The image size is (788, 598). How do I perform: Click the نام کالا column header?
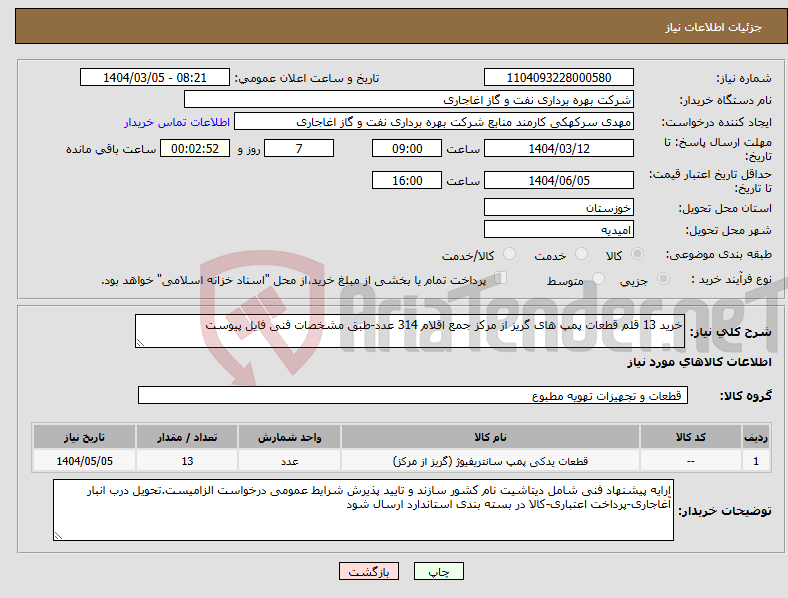[x=490, y=437]
